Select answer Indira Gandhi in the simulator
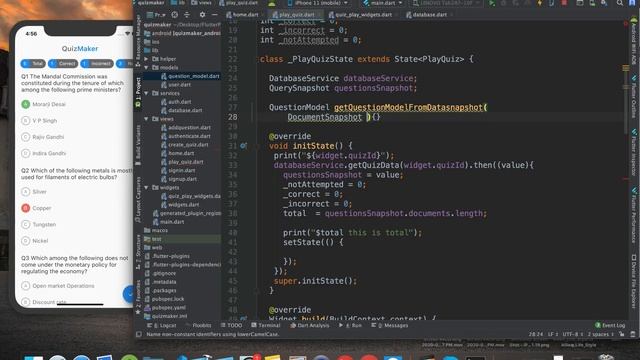Screen dimensions: 640x360 (44, 153)
